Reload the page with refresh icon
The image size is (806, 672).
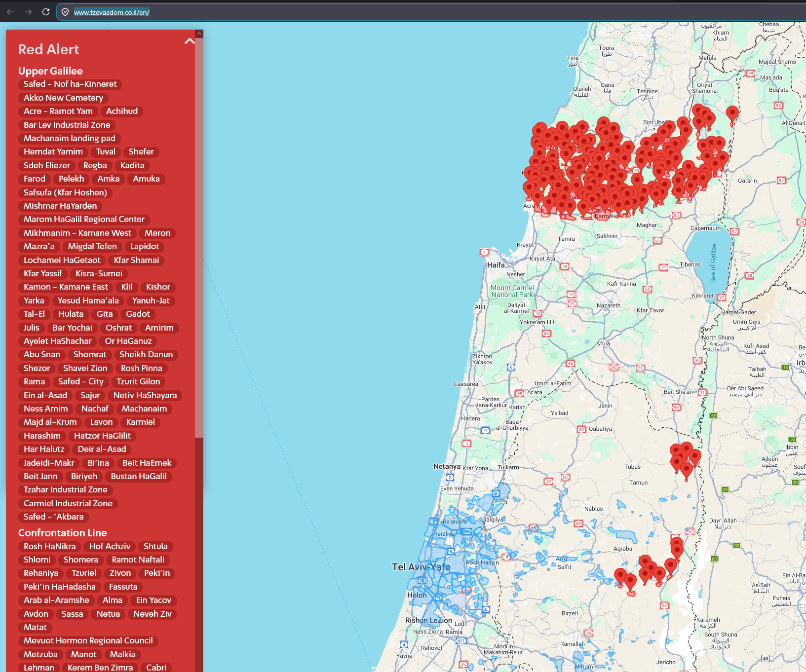tap(46, 12)
